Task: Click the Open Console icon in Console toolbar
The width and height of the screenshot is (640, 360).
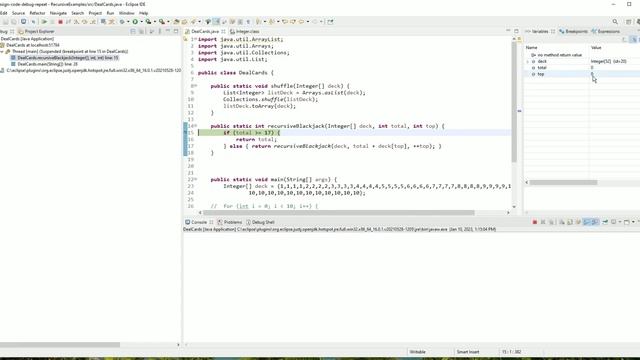Action: pyautogui.click(x=627, y=222)
